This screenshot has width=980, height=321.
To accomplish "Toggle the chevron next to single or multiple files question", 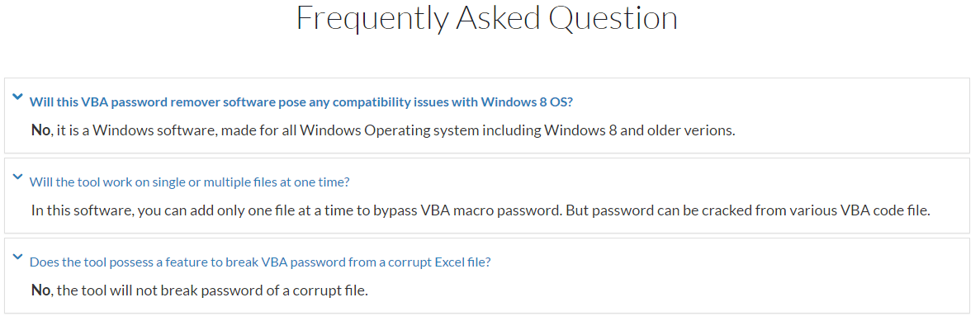I will tap(17, 177).
